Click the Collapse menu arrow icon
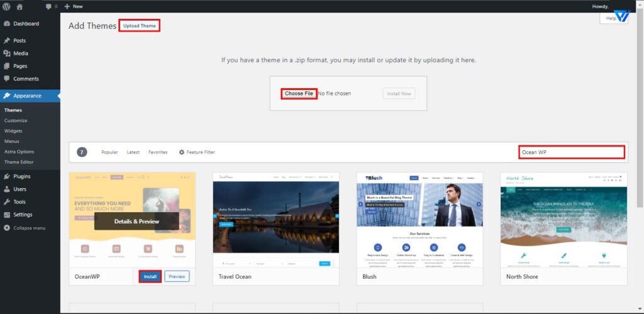Image resolution: width=644 pixels, height=314 pixels. pos(6,228)
